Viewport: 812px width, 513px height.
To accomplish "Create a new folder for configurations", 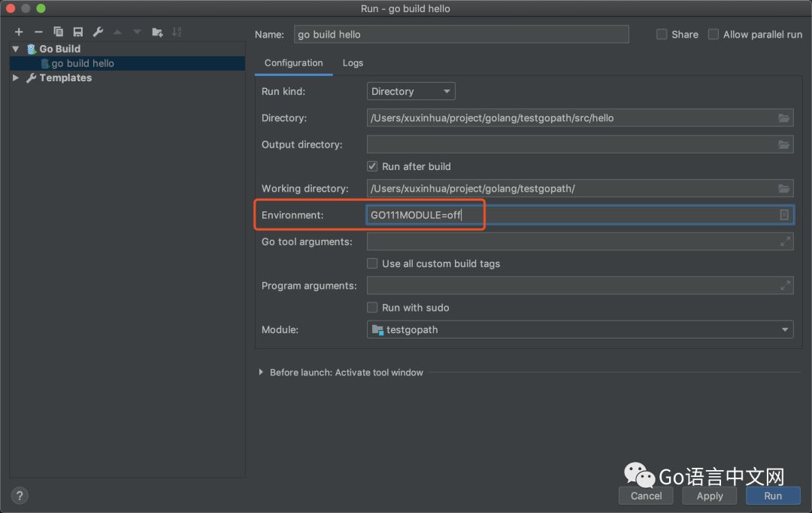I will click(x=157, y=32).
